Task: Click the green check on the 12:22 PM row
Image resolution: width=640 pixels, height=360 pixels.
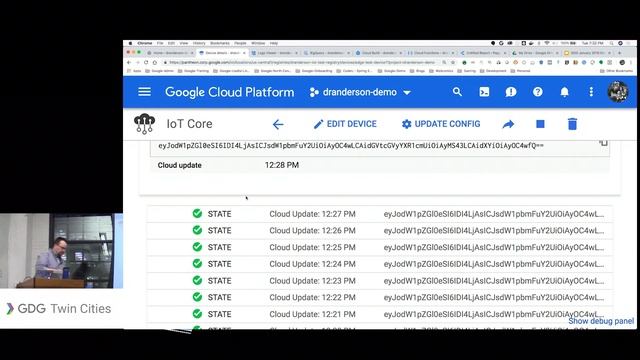Action: pos(197,297)
